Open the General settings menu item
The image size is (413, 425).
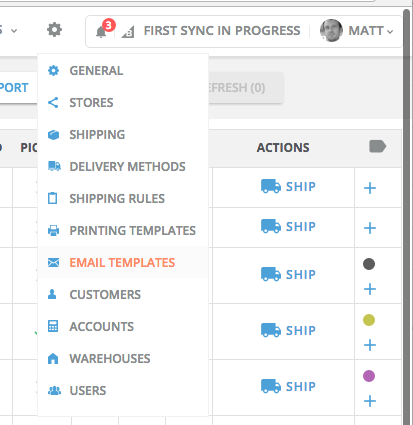click(x=123, y=71)
